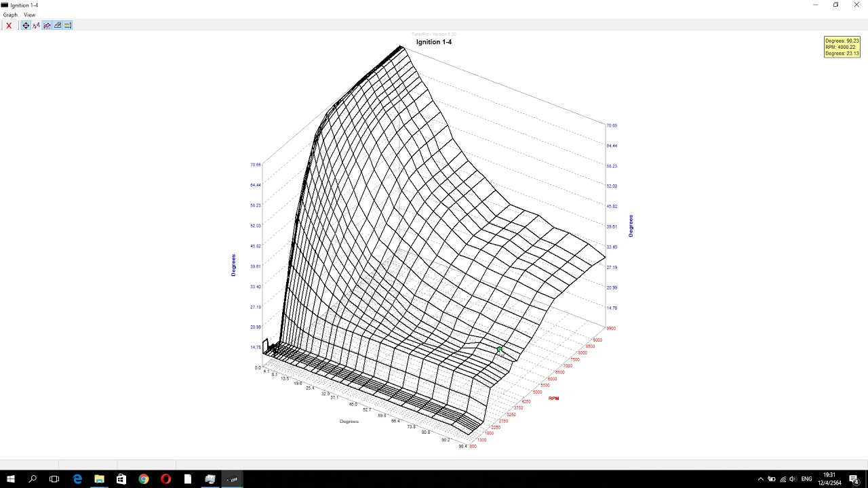Click the right vertical Degrees axis label
Screen dimensions: 868x488
click(631, 226)
